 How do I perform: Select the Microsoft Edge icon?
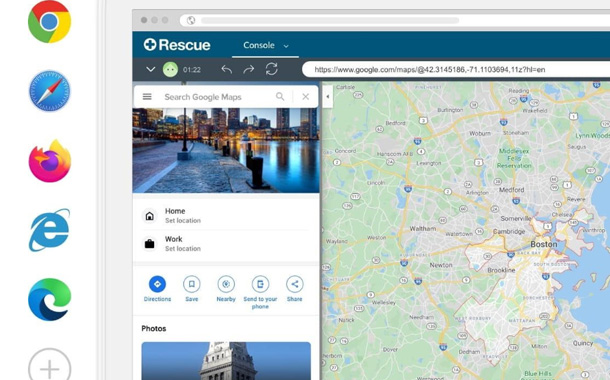[49, 299]
